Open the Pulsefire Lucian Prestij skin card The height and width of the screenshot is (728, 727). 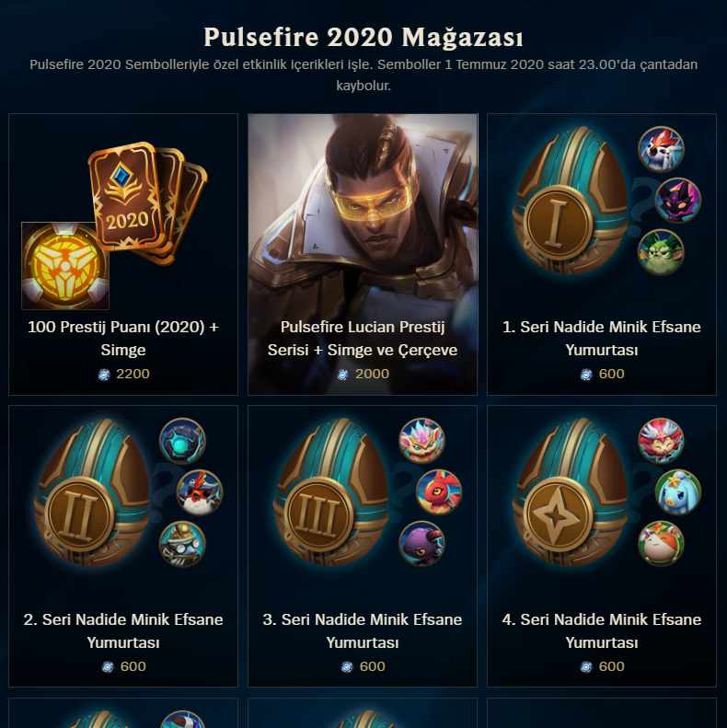point(363,254)
